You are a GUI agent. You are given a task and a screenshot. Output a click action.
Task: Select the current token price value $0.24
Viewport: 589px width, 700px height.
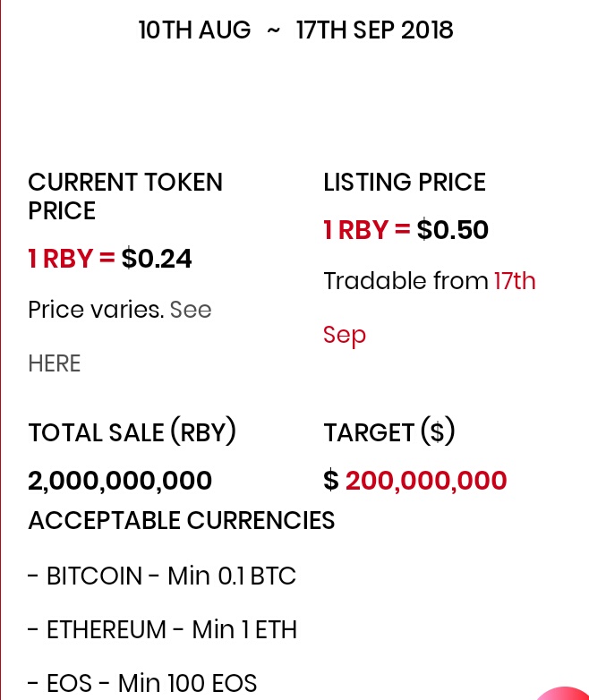157,259
